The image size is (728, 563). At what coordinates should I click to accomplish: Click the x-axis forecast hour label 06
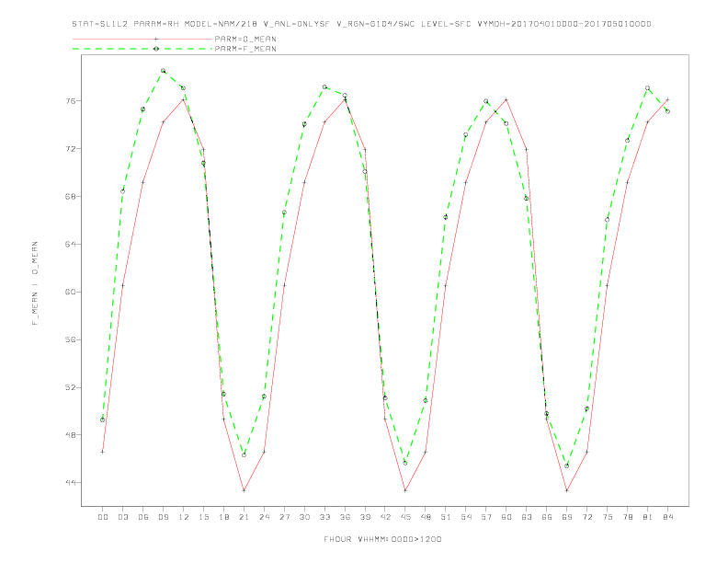(x=143, y=517)
